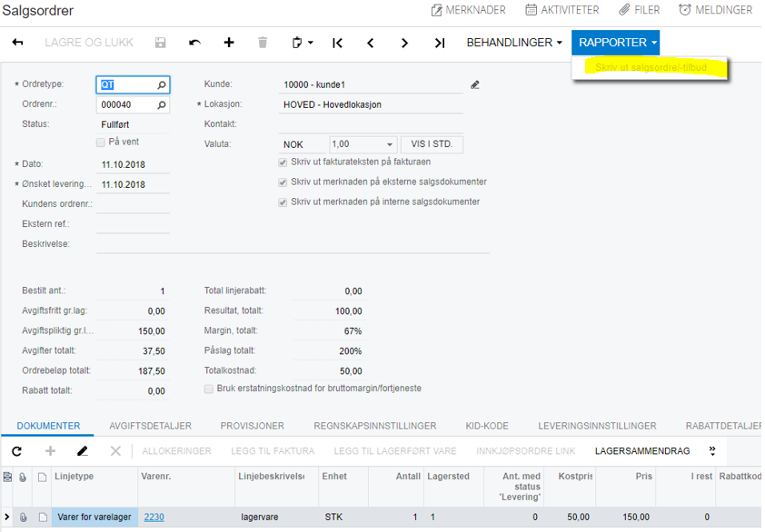The image size is (765, 532).
Task: Switch to the PROVISJONER tab
Action: coord(253,426)
